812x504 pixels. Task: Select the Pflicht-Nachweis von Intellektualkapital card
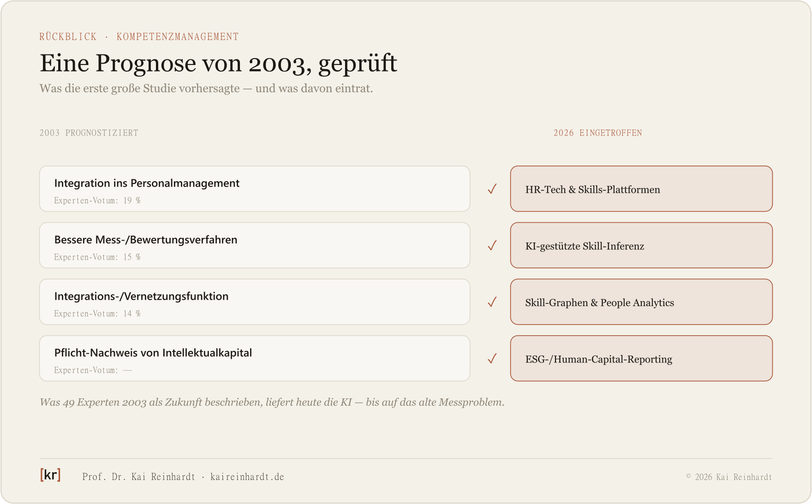click(x=255, y=358)
